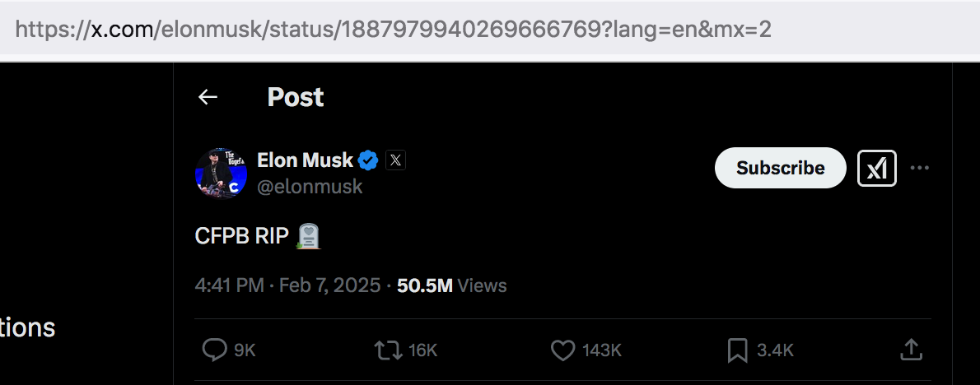Screen dimensions: 980x385
Task: Click the 16K reposts count
Action: pos(423,350)
